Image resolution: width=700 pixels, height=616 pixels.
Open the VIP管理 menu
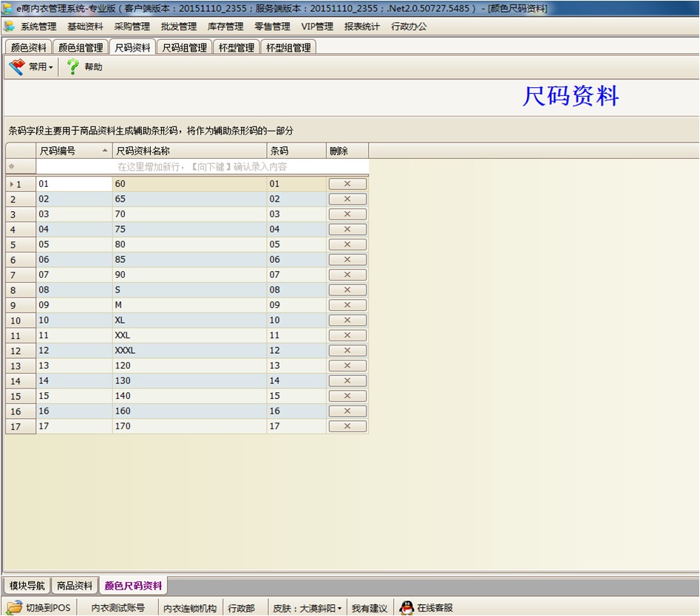[317, 27]
